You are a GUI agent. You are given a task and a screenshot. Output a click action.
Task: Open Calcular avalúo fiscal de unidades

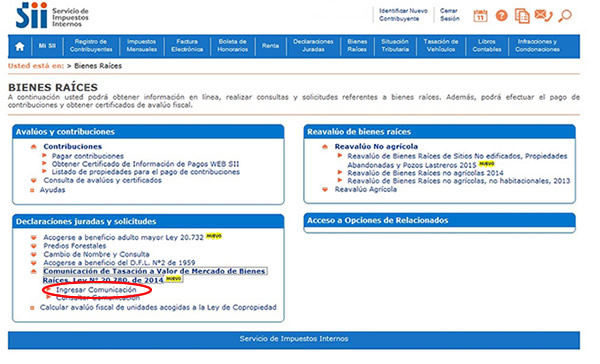(158, 307)
